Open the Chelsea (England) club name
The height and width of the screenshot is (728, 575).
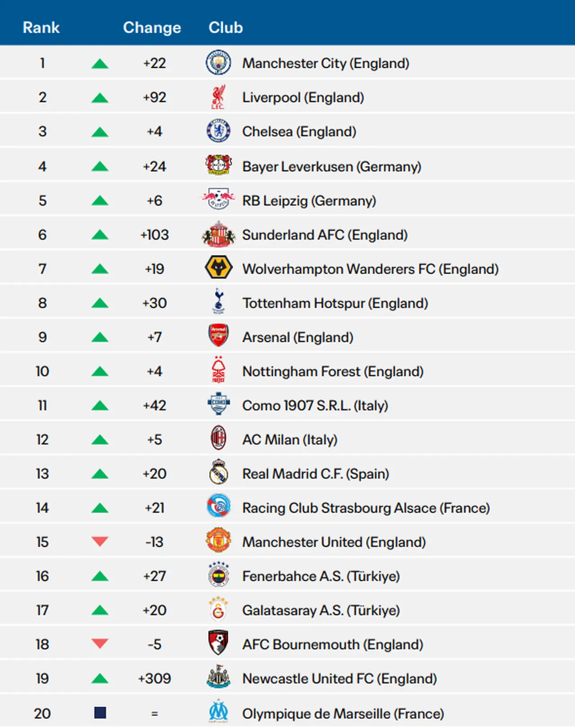click(x=299, y=132)
